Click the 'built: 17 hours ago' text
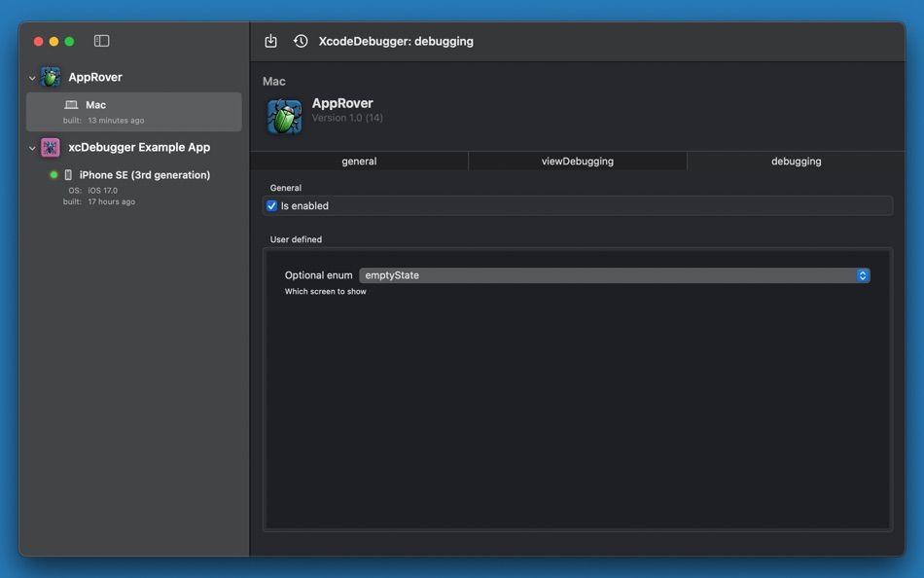 99,201
